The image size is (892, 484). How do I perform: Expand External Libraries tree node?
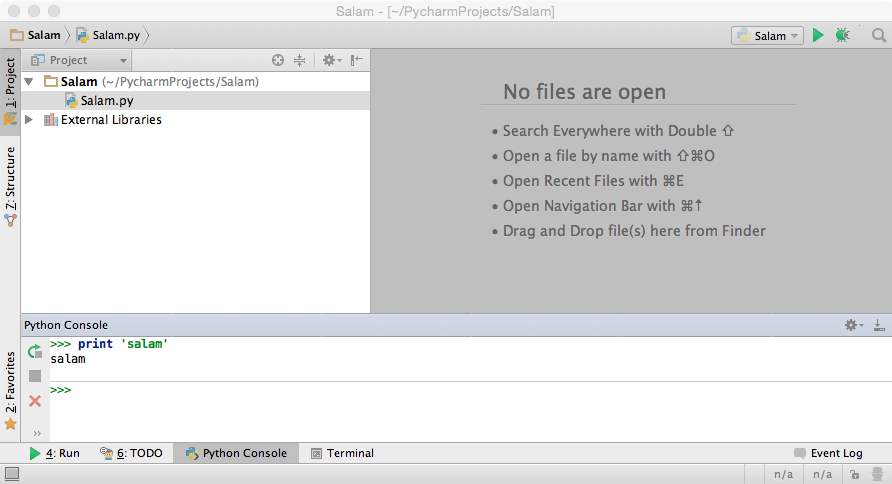point(28,120)
